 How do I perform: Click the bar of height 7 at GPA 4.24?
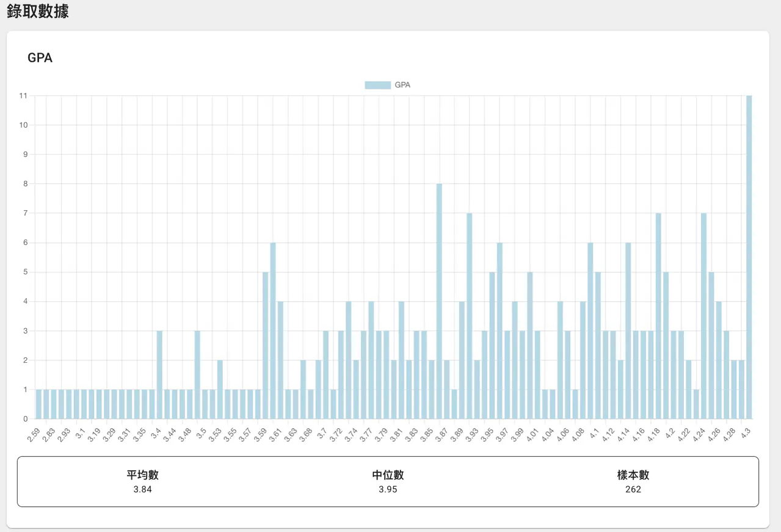click(x=703, y=316)
